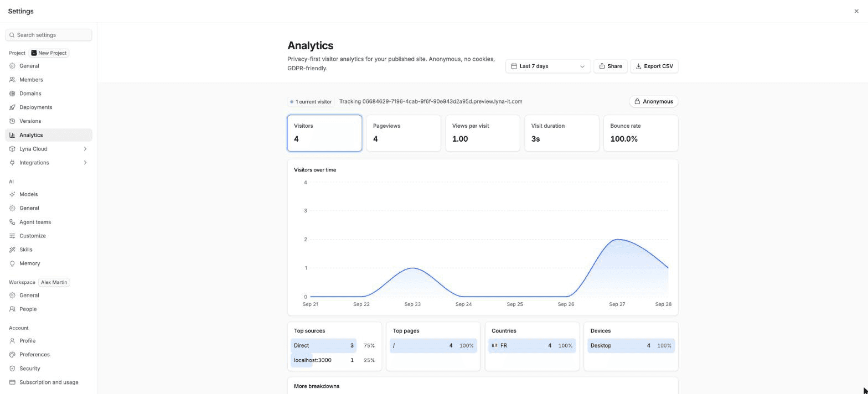Click the calendar icon in date range selector

[514, 66]
